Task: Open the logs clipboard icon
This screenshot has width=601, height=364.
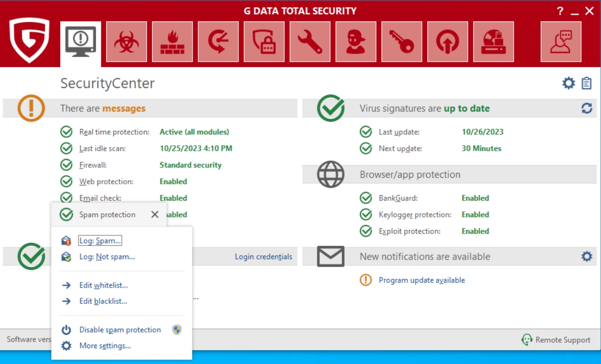Action: click(x=586, y=83)
